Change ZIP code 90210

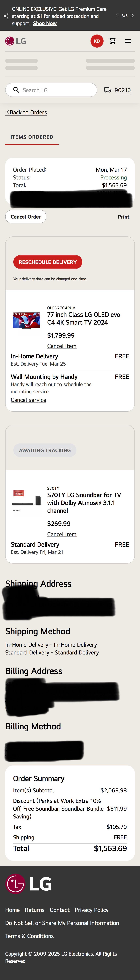click(122, 90)
